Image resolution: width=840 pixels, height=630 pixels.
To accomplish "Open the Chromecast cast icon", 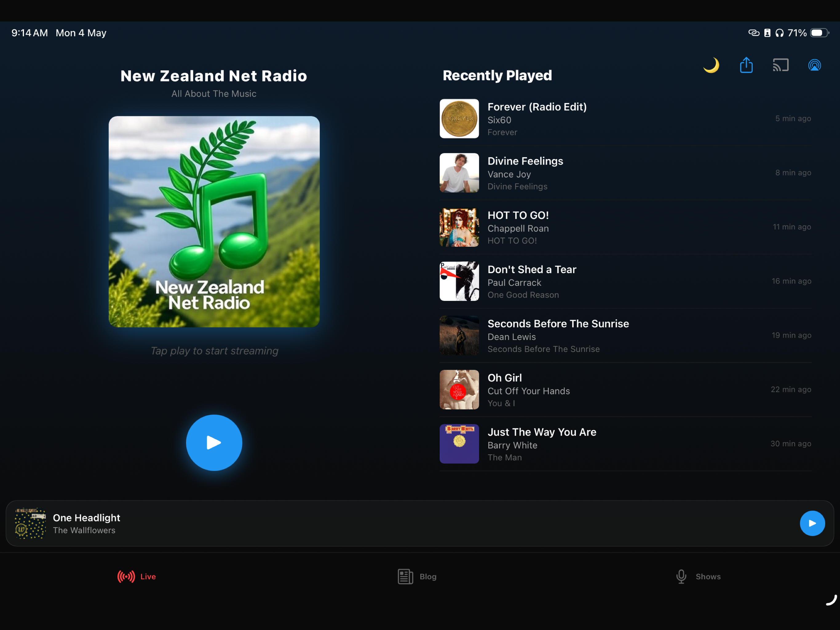I will [x=780, y=65].
